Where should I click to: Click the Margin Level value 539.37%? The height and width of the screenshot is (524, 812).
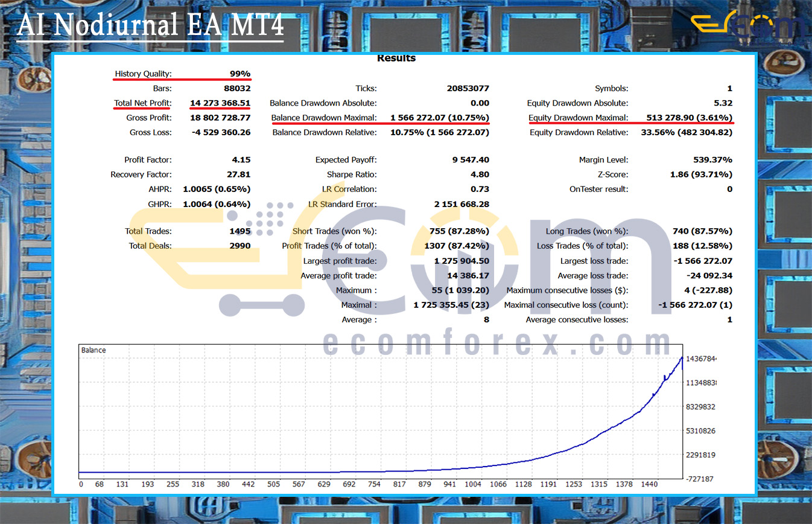pos(712,160)
